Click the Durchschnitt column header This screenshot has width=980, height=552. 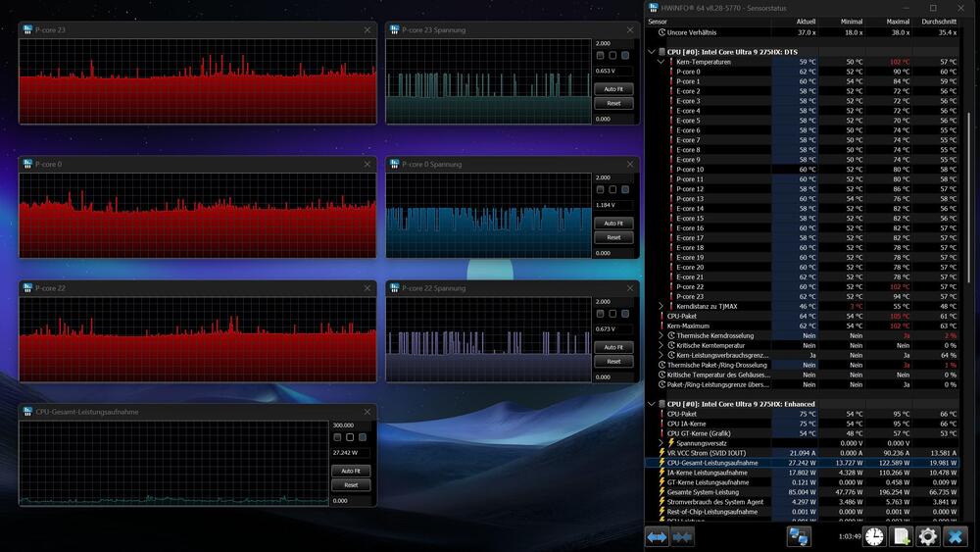tap(939, 21)
